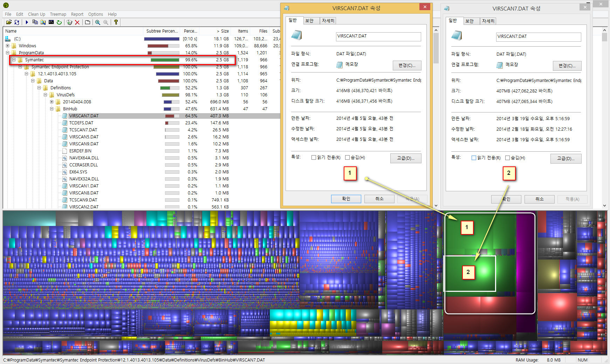Collapse the Definitions folder node
Image resolution: width=610 pixels, height=364 pixels.
point(39,88)
